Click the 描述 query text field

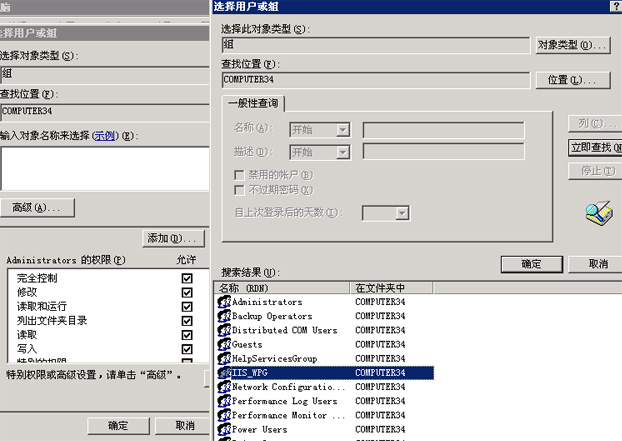pyautogui.click(x=443, y=152)
